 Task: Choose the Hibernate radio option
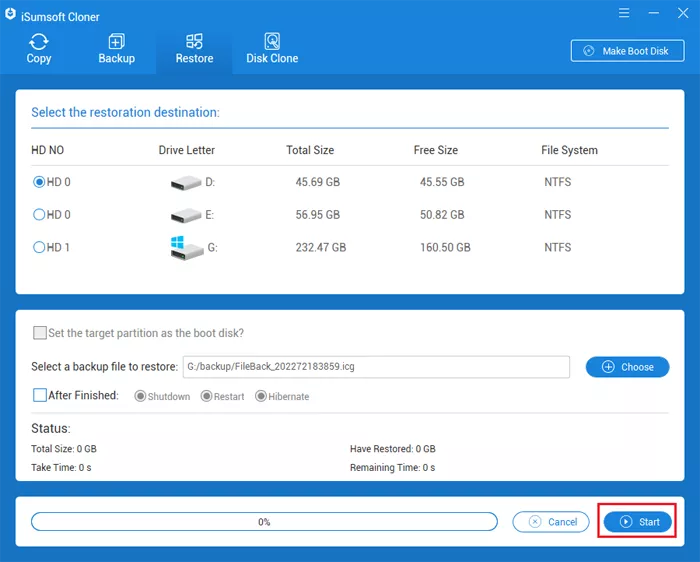coord(261,397)
